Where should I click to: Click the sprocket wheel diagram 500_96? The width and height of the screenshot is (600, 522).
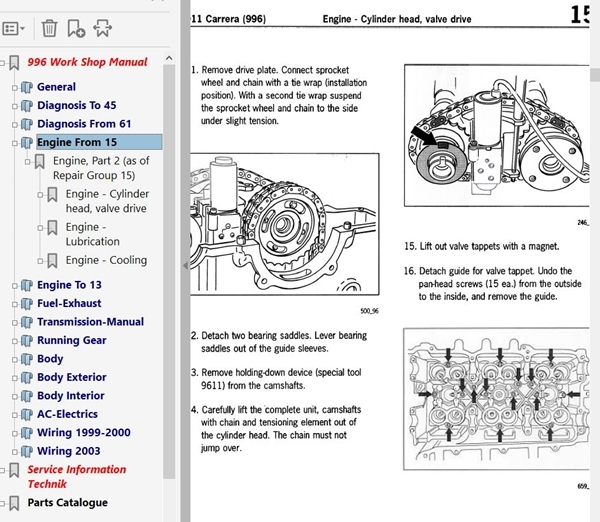(284, 224)
